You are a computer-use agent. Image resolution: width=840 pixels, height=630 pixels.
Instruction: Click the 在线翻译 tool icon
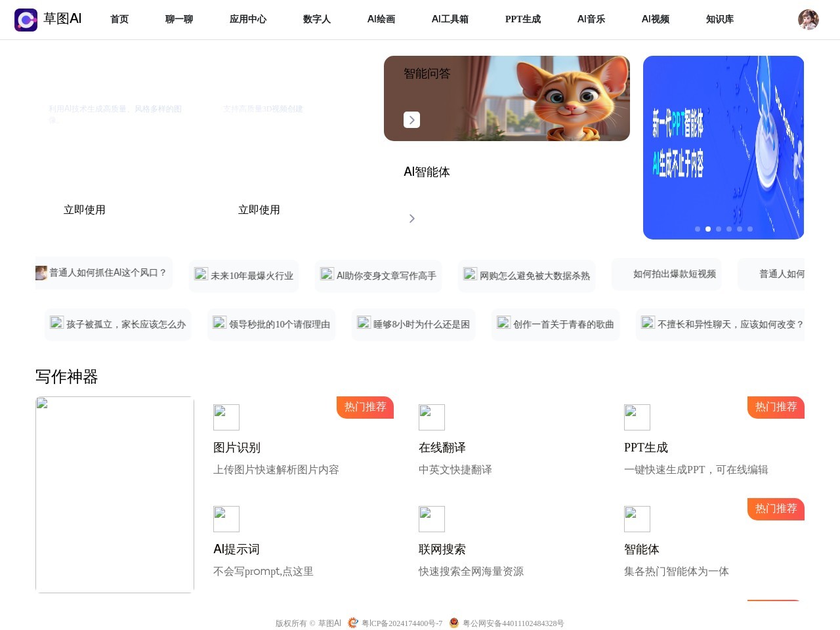coord(431,417)
